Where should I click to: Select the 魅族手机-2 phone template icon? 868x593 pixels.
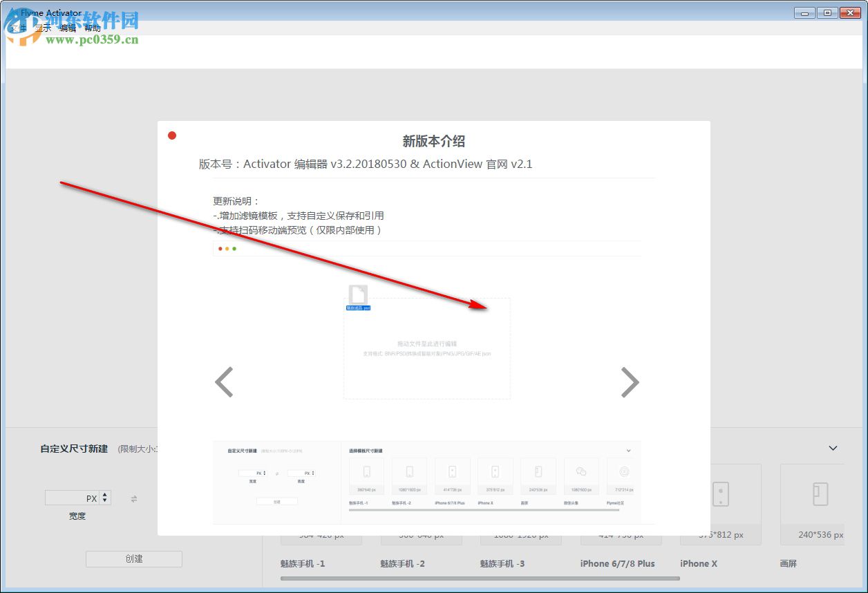[x=422, y=494]
